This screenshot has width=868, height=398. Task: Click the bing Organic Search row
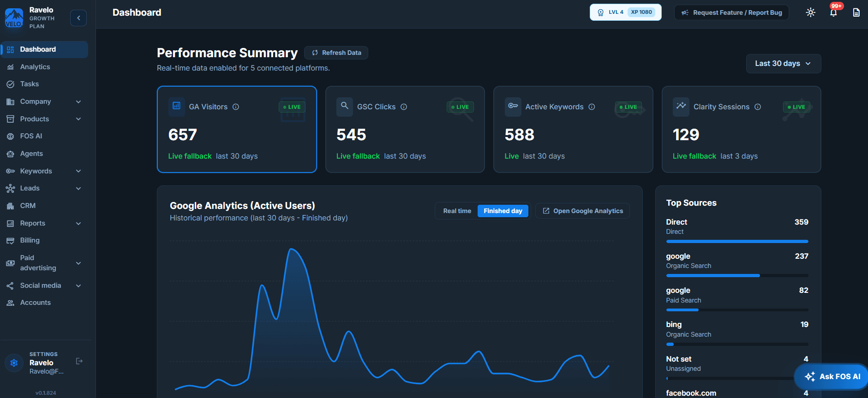click(x=737, y=333)
